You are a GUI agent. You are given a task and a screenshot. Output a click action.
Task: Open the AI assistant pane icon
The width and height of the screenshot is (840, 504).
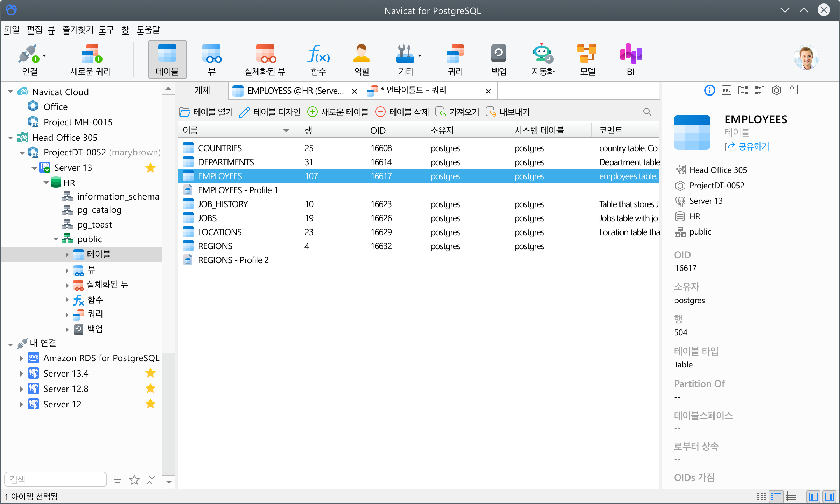(794, 91)
